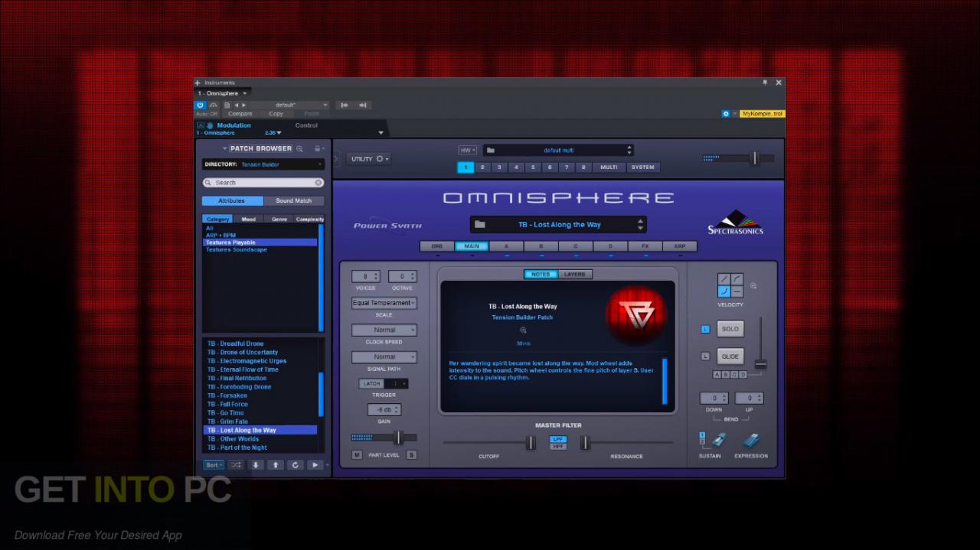Toggle the LATCH trigger button
Screen dimensions: 980x550
point(372,383)
